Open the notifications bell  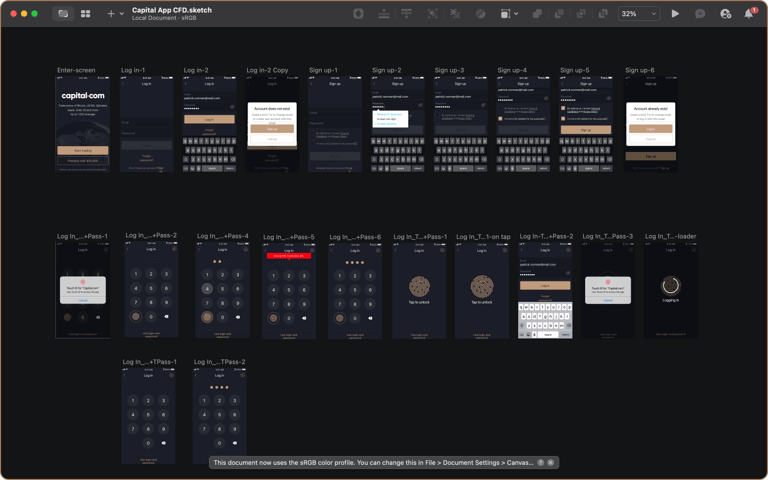[749, 14]
